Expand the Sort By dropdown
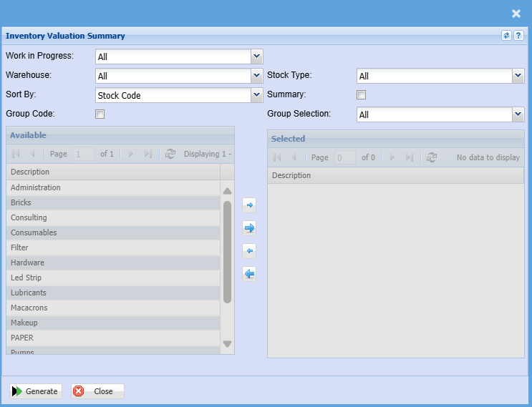Image resolution: width=532 pixels, height=407 pixels. 257,95
